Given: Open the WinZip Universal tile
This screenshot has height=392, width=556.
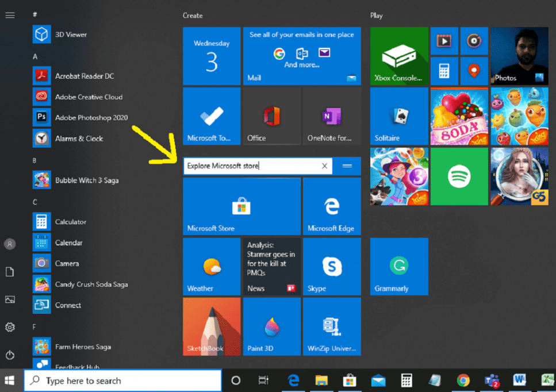Looking at the screenshot, I should click(332, 326).
